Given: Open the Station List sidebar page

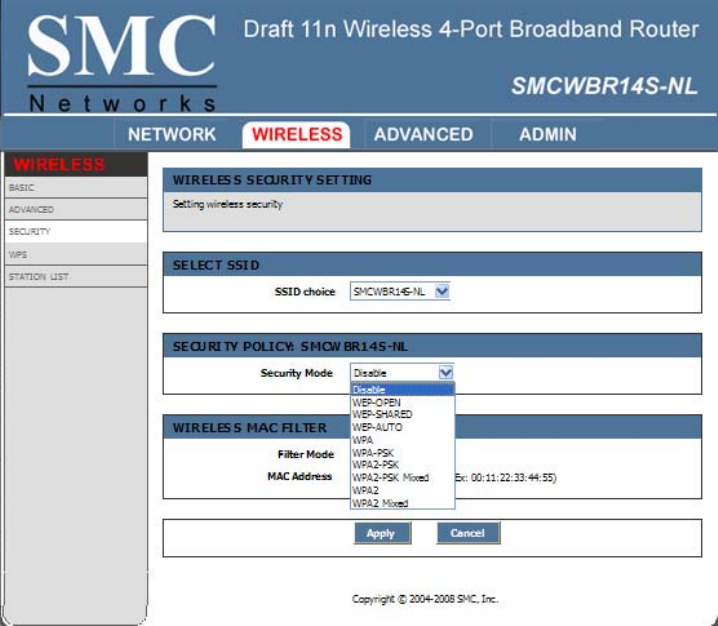Looking at the screenshot, I should pos(76,277).
